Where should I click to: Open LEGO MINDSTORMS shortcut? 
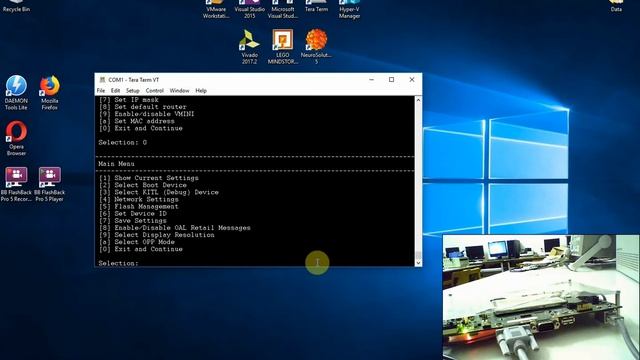click(x=282, y=47)
